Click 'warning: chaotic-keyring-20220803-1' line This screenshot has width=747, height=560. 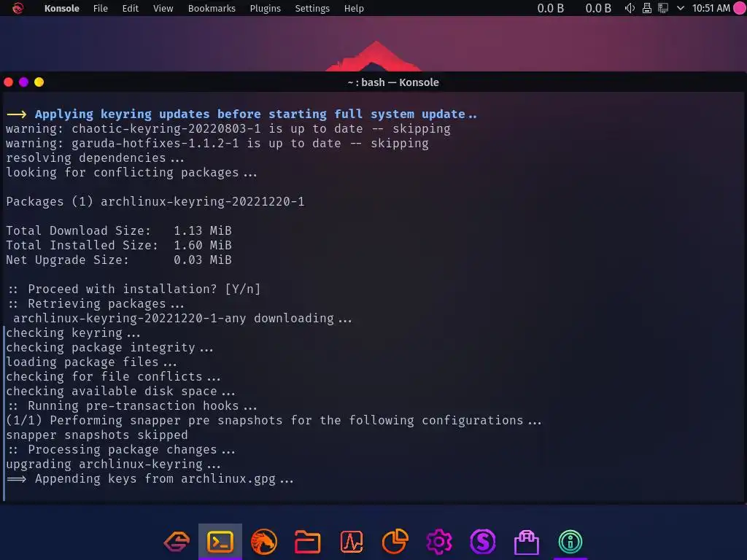[228, 129]
